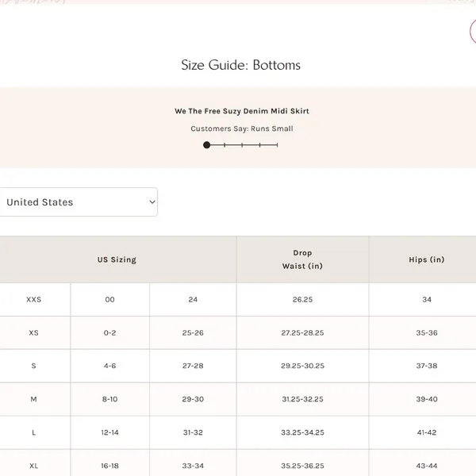Select the L size cell
This screenshot has width=476, height=476.
(33, 432)
